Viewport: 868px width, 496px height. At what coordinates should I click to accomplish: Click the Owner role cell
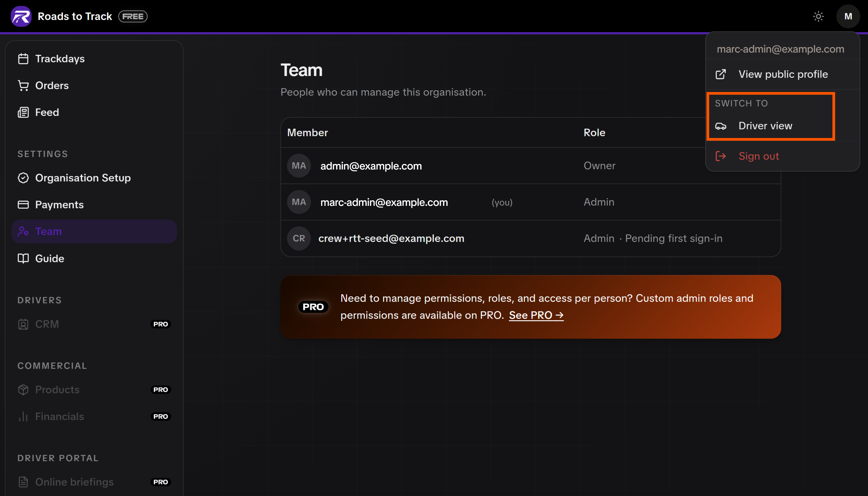(x=599, y=166)
